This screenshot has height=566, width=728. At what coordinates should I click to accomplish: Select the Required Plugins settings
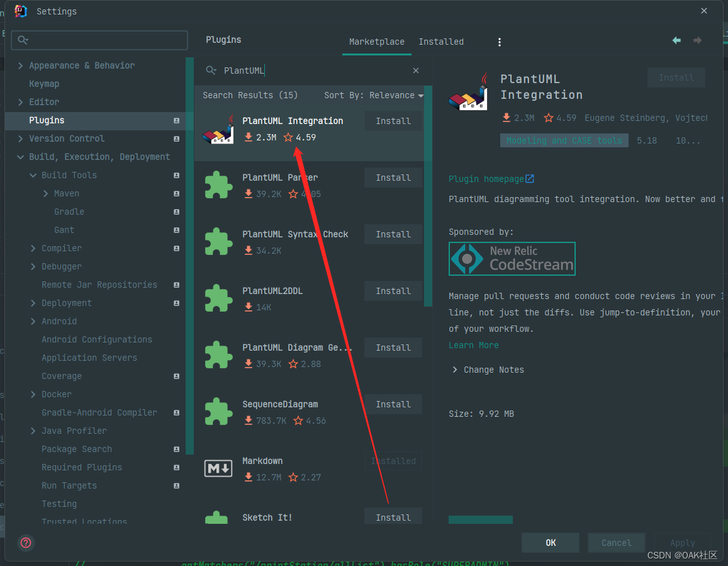click(82, 468)
